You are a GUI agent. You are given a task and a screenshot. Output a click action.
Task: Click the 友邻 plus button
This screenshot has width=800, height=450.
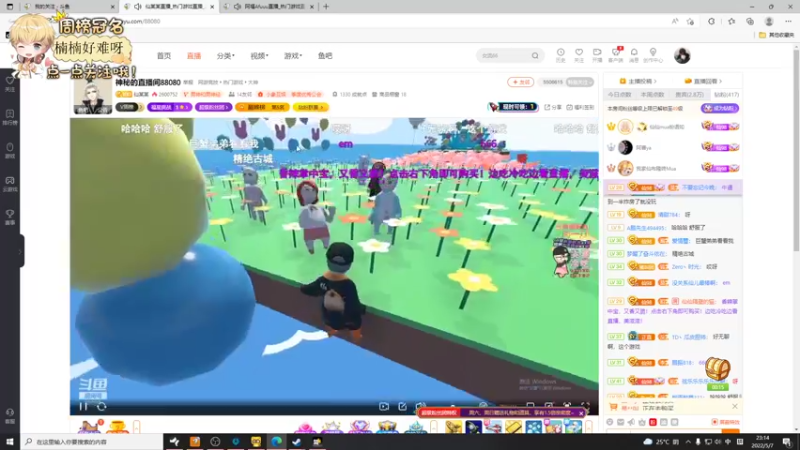coord(520,82)
